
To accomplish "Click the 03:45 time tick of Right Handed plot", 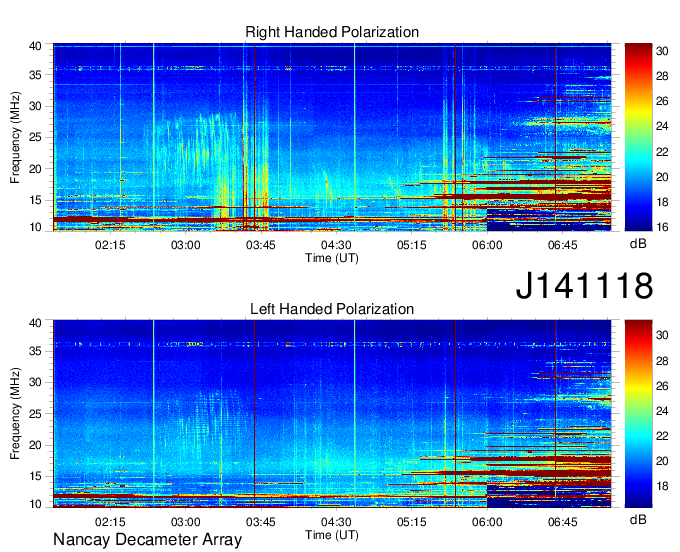I will pyautogui.click(x=261, y=245).
